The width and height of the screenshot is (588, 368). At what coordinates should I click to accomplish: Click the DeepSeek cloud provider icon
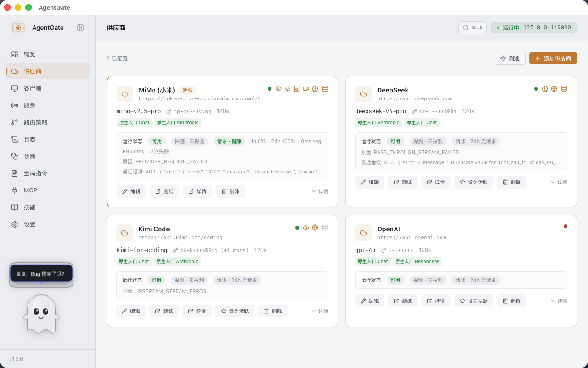363,94
